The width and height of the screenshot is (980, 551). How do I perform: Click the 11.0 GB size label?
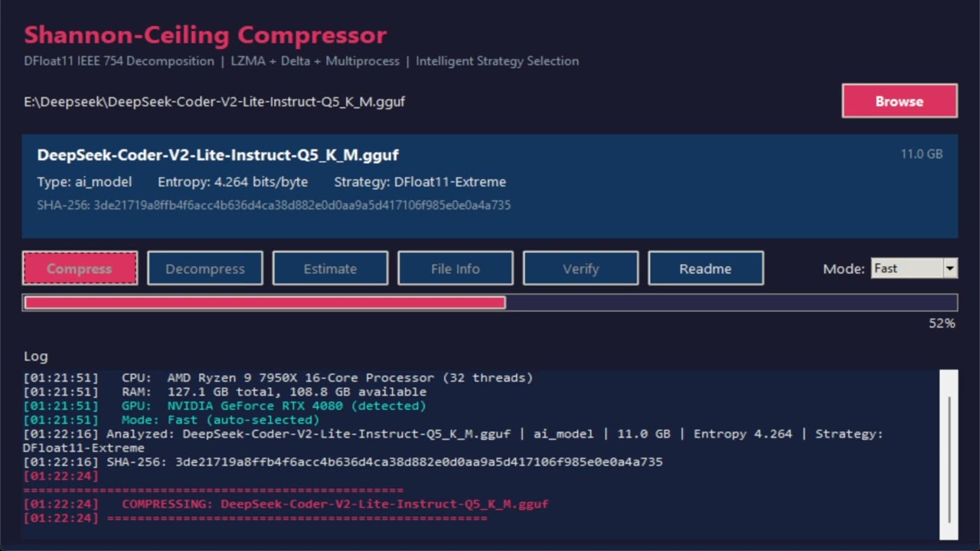tap(921, 154)
